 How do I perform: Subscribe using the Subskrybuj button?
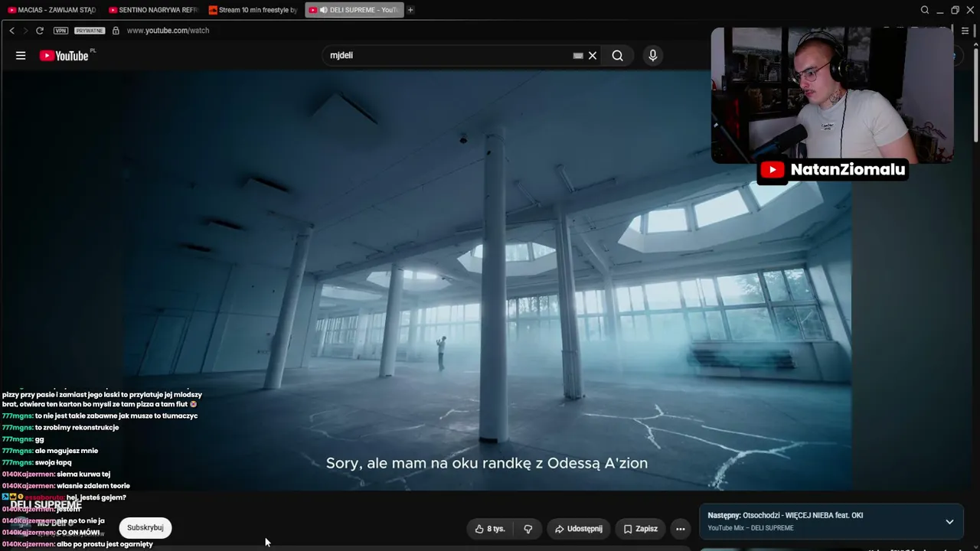pyautogui.click(x=145, y=527)
